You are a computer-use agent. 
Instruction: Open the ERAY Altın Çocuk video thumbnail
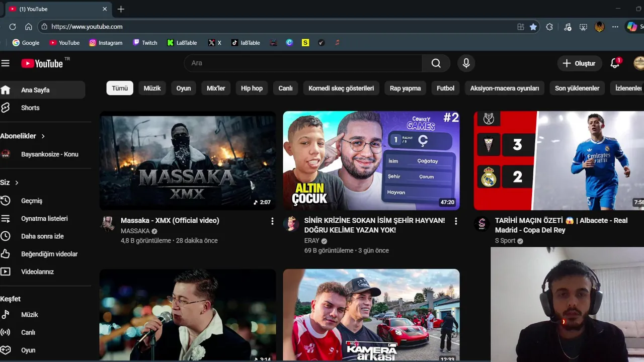click(x=371, y=160)
